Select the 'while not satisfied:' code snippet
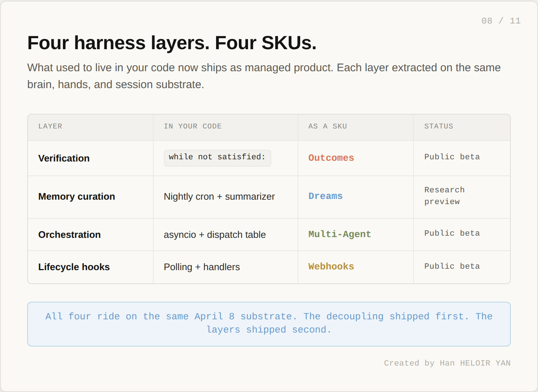Screen dimensions: 538x392 coord(217,158)
